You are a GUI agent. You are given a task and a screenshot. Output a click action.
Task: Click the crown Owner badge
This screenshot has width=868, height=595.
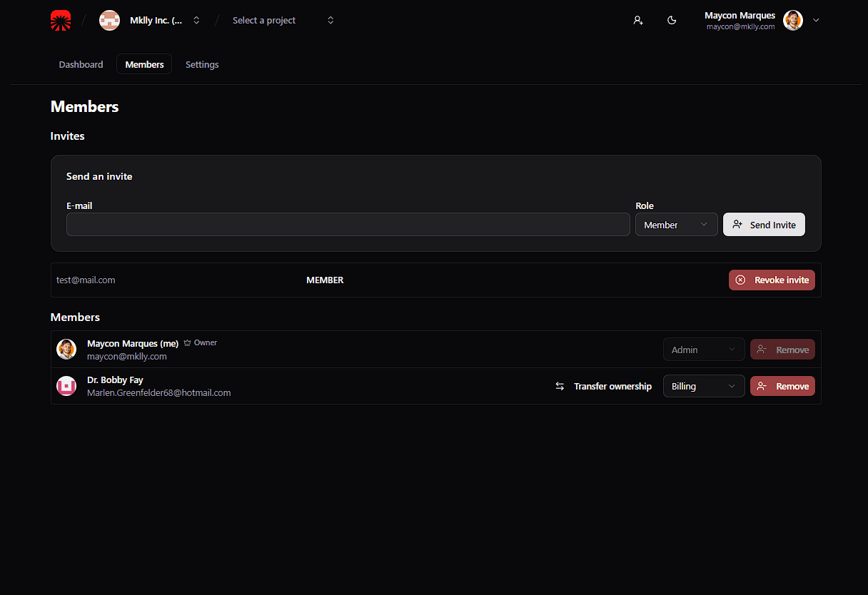pyautogui.click(x=200, y=343)
